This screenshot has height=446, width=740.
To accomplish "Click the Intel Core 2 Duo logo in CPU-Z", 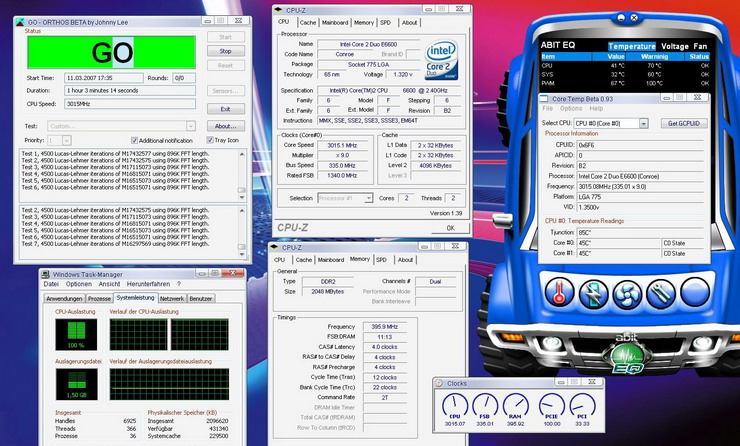I will [441, 60].
